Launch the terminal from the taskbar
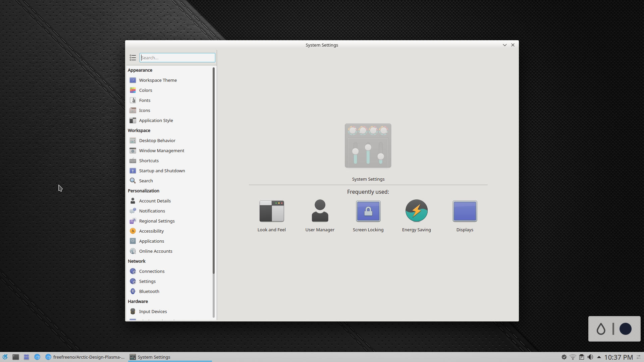Screen dimensions: 644x362 click(16, 357)
